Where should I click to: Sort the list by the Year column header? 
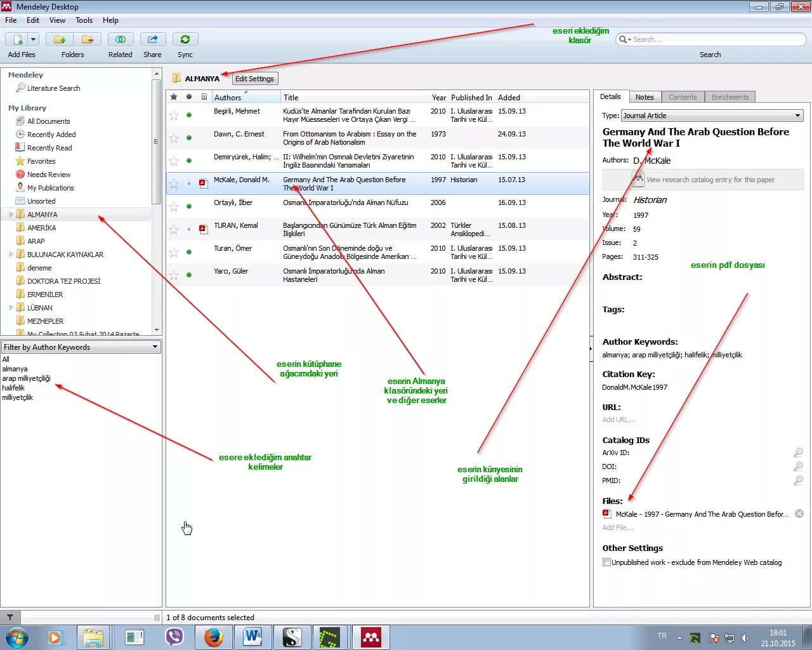pyautogui.click(x=438, y=97)
